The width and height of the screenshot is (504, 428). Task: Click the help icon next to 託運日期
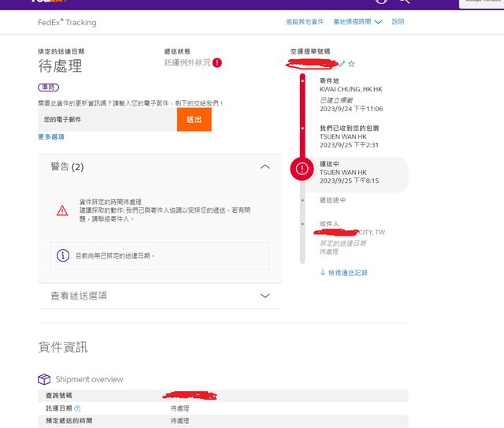point(77,408)
